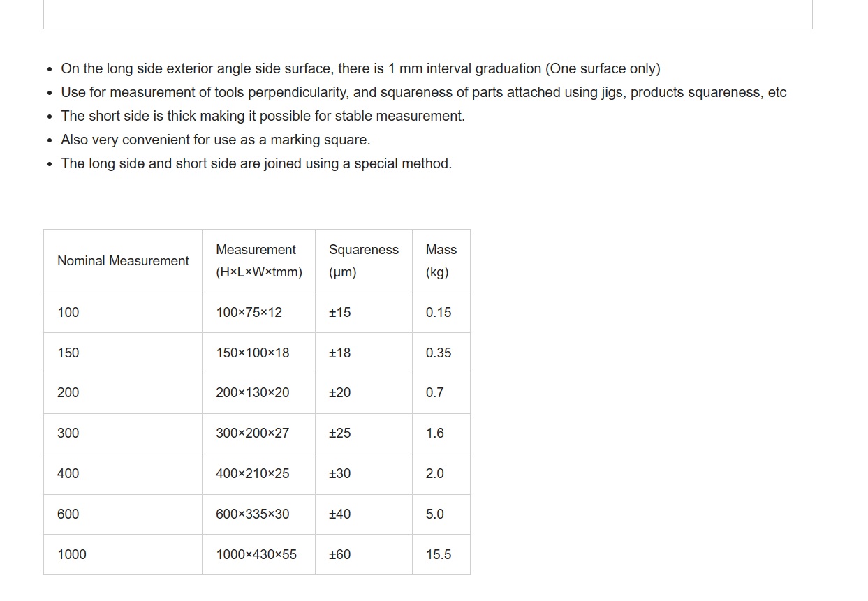
Task: Click the Nominal Measurement column header
Action: coord(123,260)
